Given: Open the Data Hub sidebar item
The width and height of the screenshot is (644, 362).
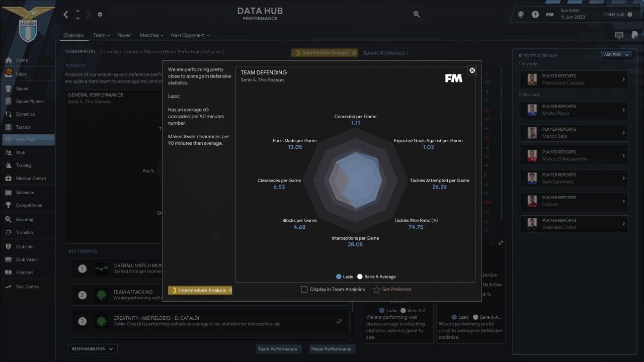Looking at the screenshot, I should pyautogui.click(x=28, y=140).
